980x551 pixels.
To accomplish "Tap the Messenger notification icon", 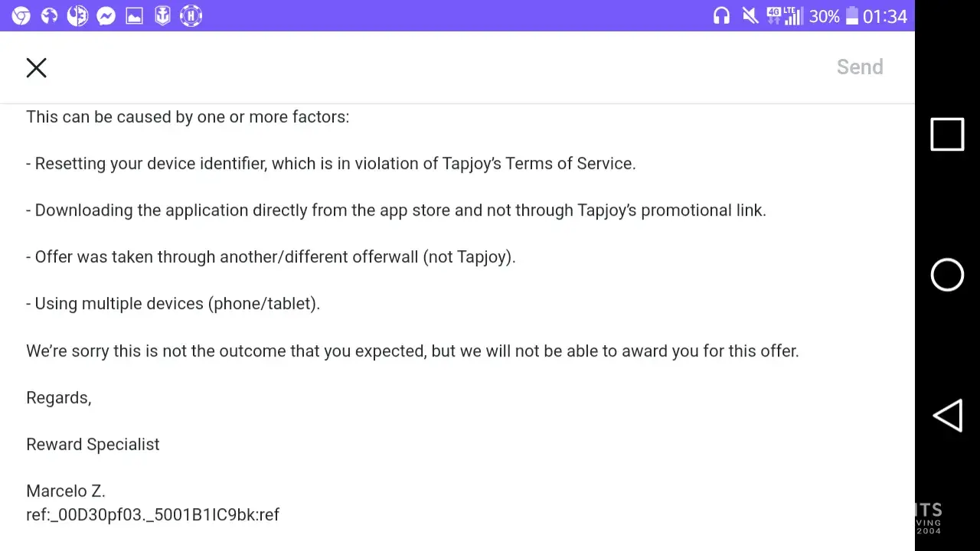I will (x=106, y=16).
